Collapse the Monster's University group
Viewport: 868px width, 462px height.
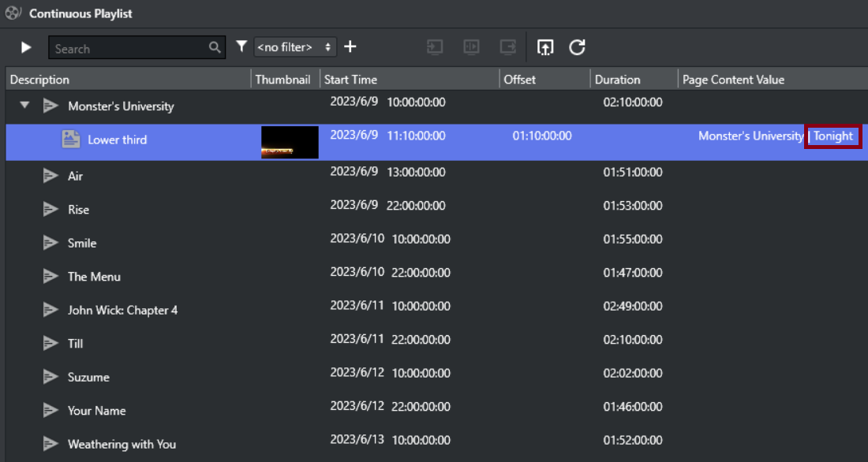(25, 106)
